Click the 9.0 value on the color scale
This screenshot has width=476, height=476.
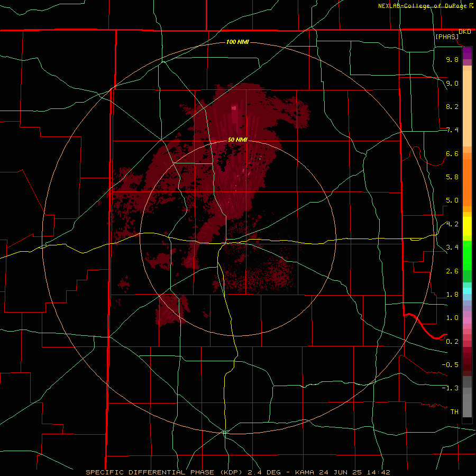[x=452, y=83]
